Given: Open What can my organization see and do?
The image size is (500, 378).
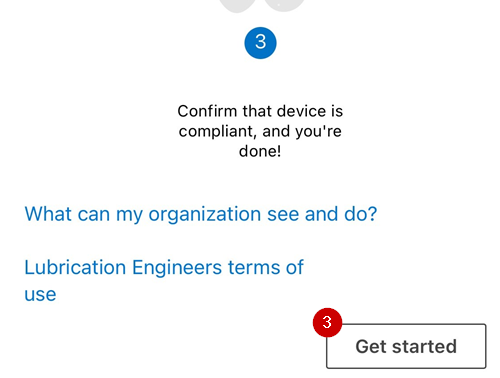Looking at the screenshot, I should [201, 214].
